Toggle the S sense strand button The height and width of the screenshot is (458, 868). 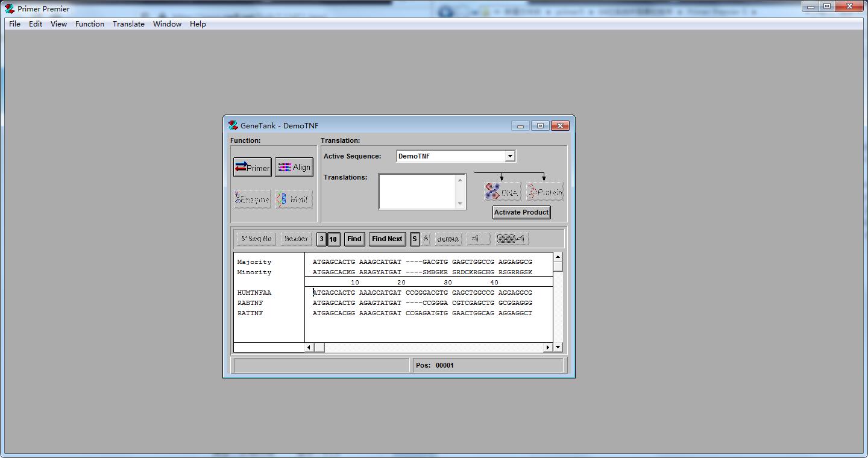click(x=414, y=239)
